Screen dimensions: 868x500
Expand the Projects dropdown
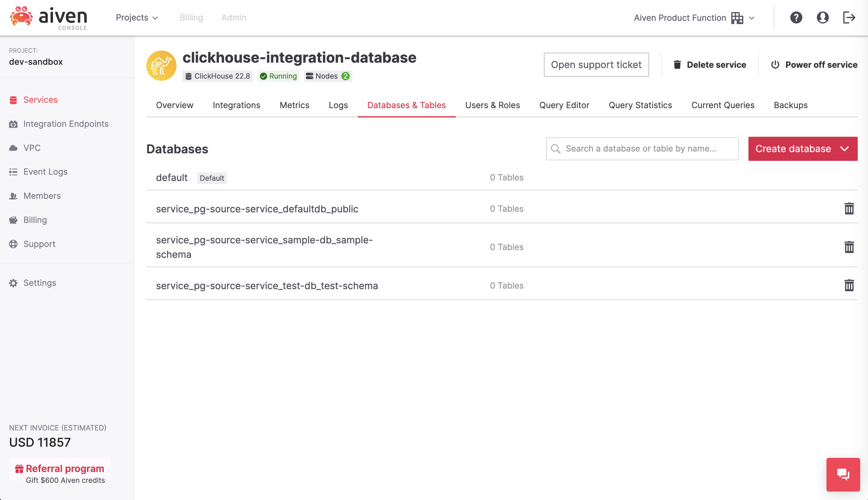[x=137, y=17]
